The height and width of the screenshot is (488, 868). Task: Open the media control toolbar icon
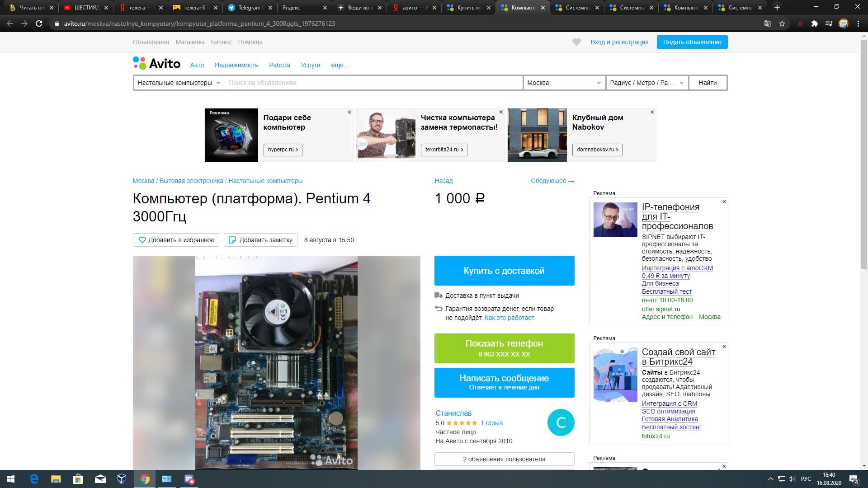coord(829,23)
